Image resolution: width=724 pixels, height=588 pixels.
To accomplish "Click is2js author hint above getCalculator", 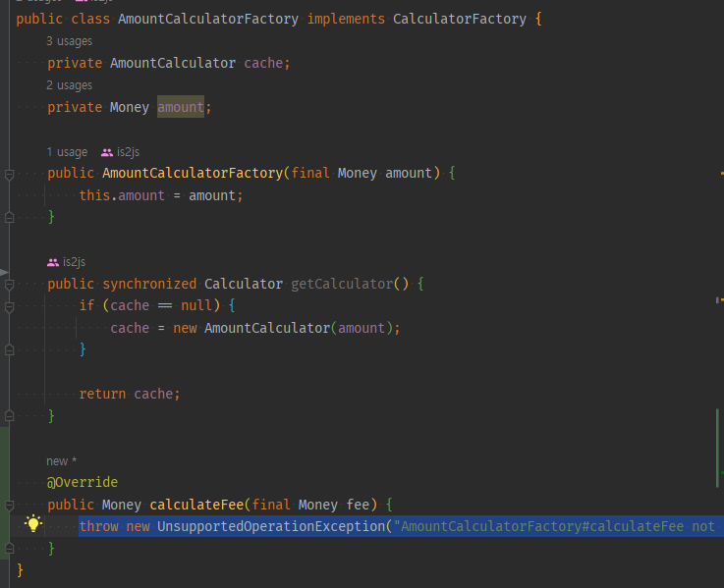I will (x=74, y=262).
